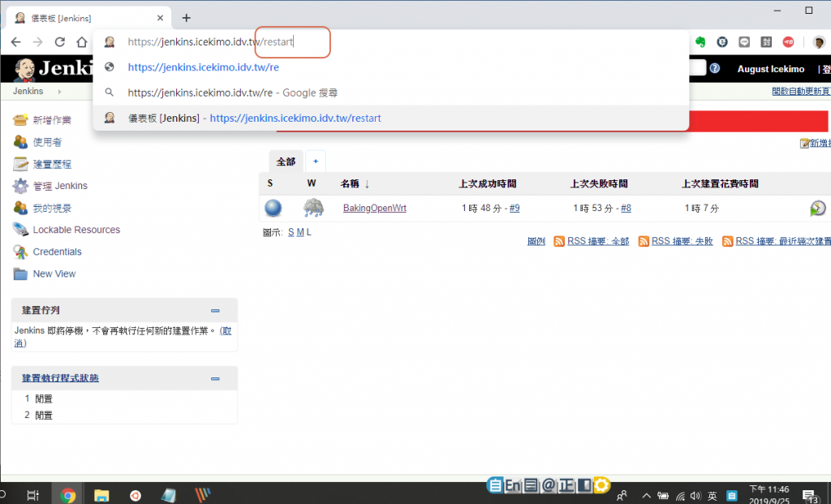This screenshot has height=504, width=831.
Task: Click the 建置歷程 build history icon
Action: point(20,164)
